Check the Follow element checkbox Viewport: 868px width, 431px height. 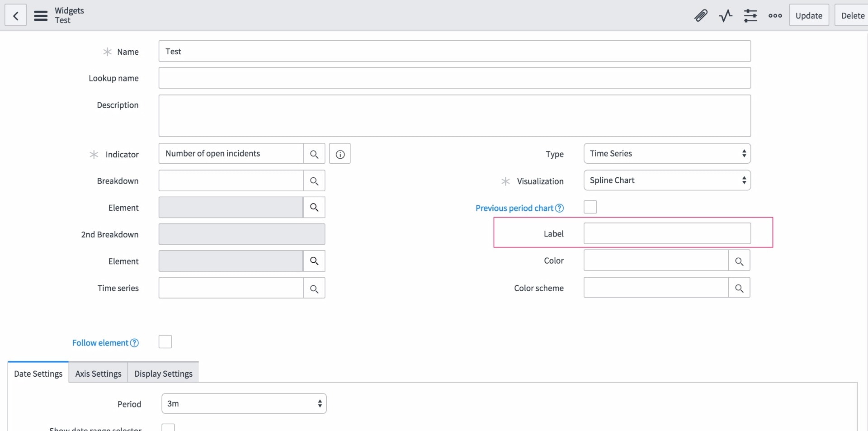coord(165,341)
